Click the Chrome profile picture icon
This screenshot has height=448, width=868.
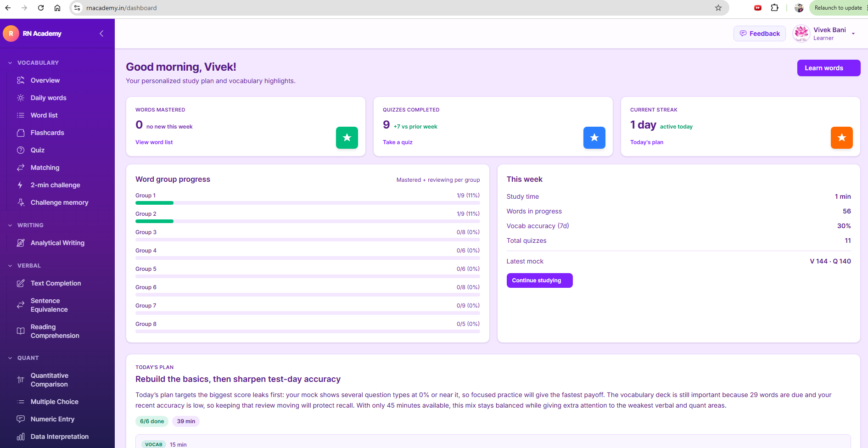tap(799, 8)
